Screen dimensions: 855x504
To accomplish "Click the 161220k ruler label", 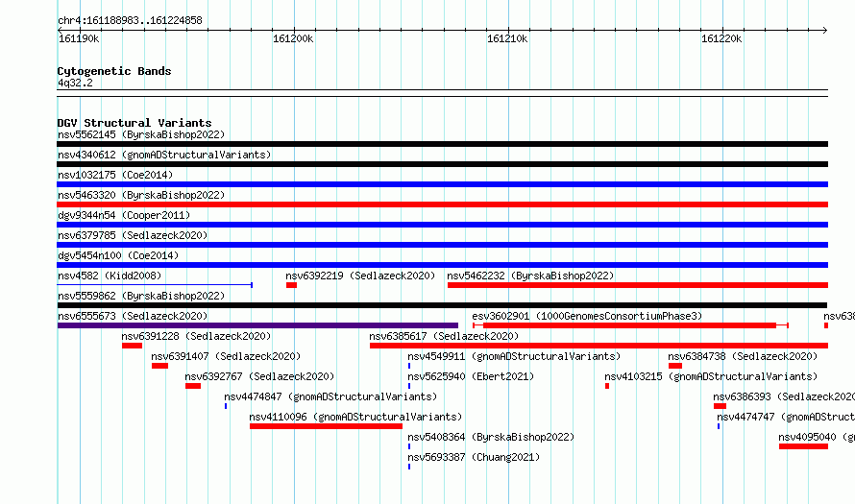I will [721, 38].
